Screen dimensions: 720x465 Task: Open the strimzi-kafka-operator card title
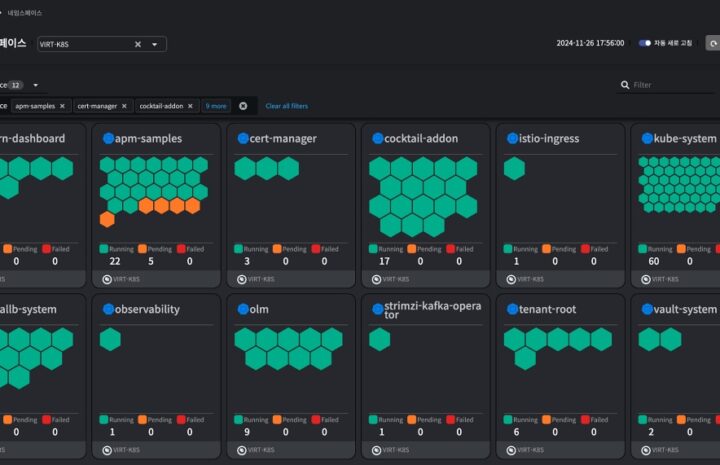coord(433,310)
